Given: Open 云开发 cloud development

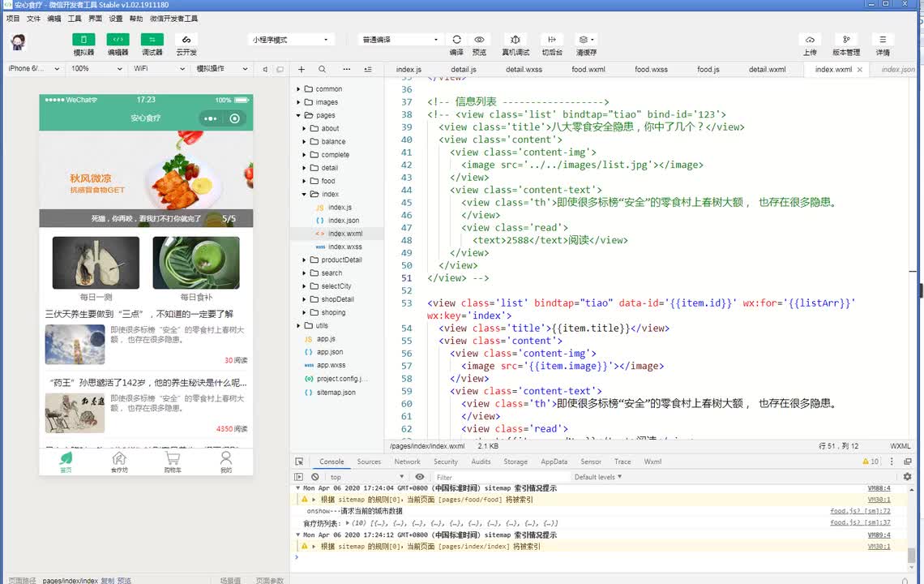Looking at the screenshot, I should tap(186, 40).
